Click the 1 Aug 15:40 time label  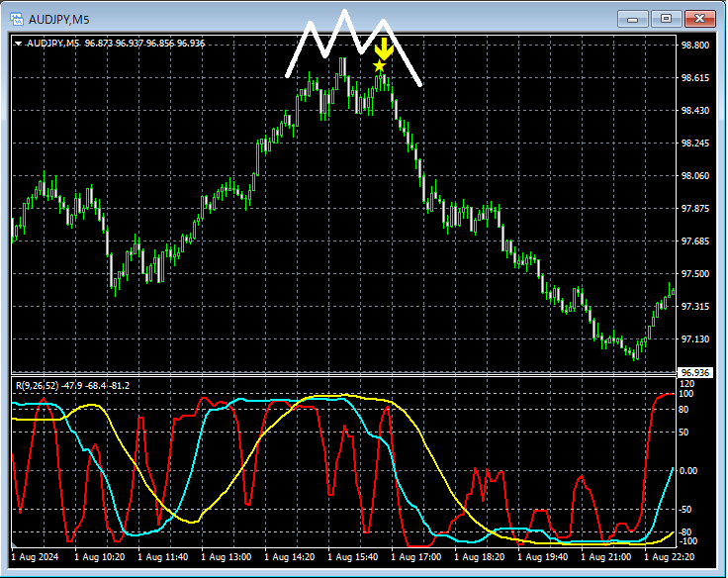[352, 556]
